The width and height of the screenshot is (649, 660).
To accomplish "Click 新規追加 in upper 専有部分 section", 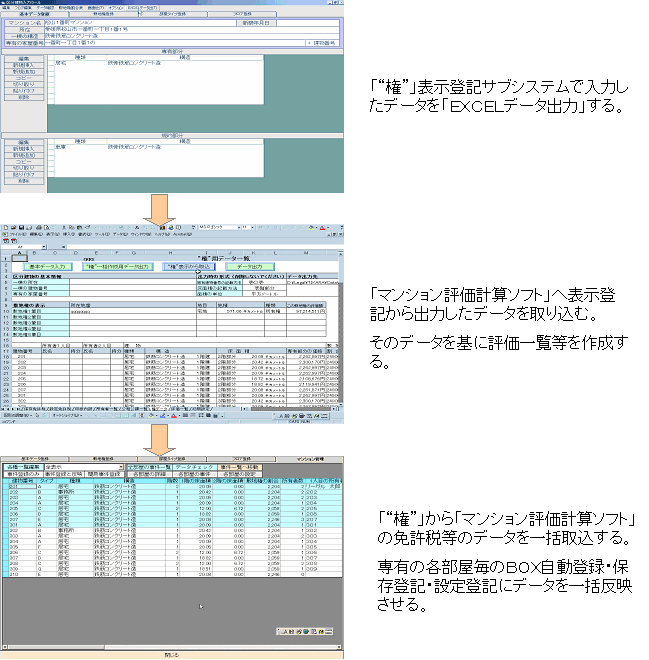I will click(x=24, y=72).
